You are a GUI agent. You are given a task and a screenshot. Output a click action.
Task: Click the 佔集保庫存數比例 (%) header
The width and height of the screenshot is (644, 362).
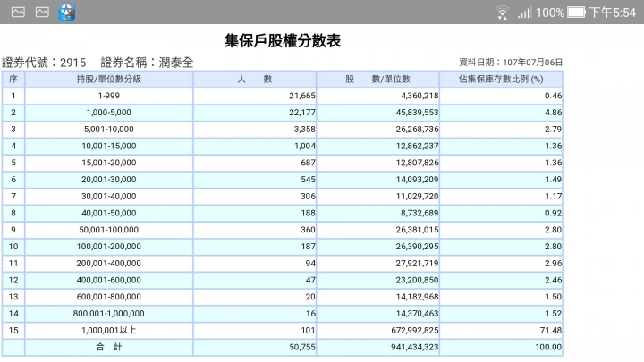click(x=501, y=80)
